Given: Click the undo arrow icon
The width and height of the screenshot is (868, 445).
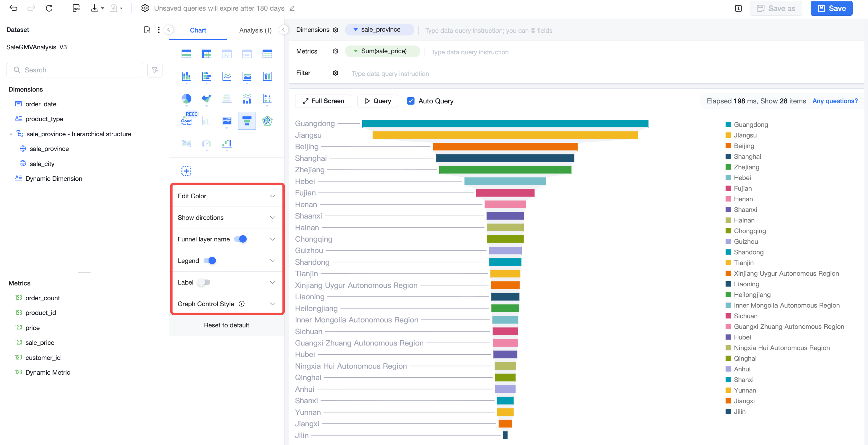Looking at the screenshot, I should pyautogui.click(x=14, y=8).
